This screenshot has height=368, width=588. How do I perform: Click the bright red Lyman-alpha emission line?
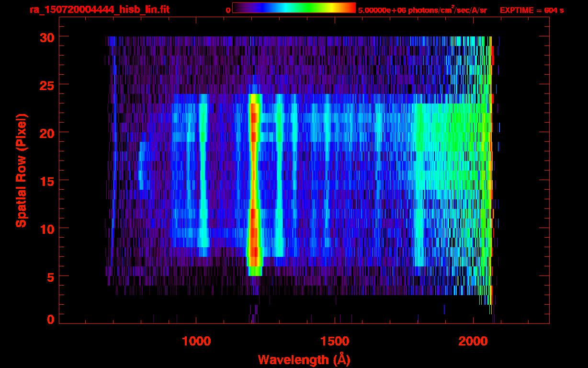[254, 184]
